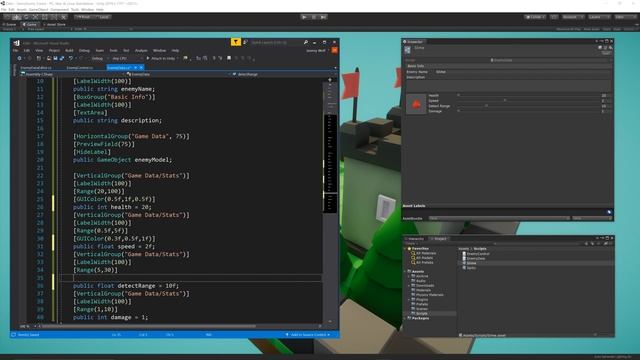Click the Unity Pause button

tap(313, 17)
